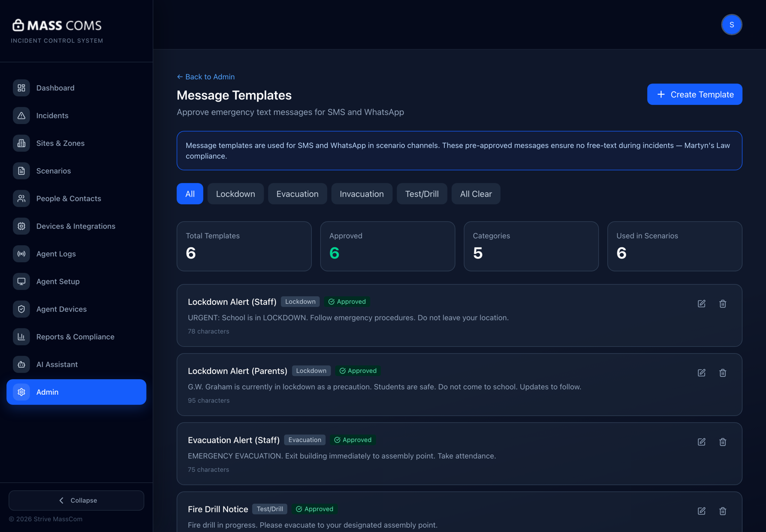Click the Devices & Integrations chip icon
Viewport: 766px width, 532px height.
point(21,226)
